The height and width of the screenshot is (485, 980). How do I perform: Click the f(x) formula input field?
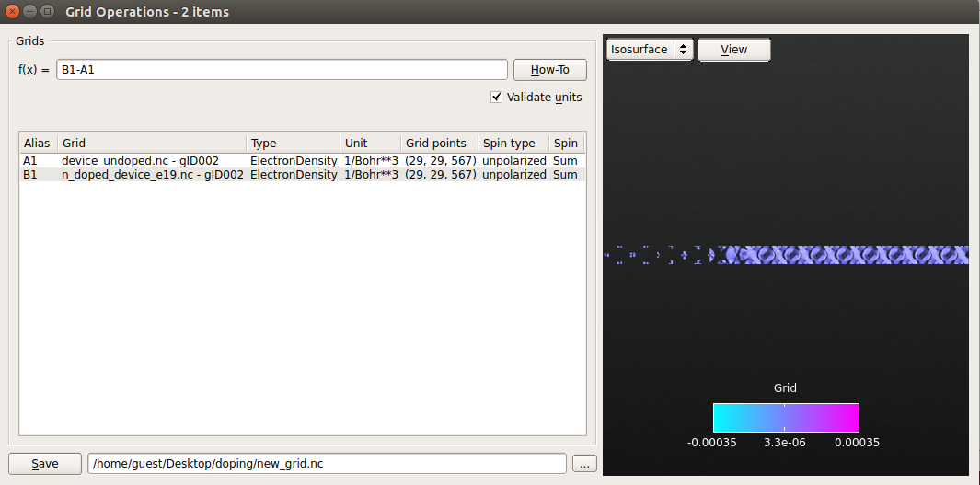pyautogui.click(x=282, y=70)
